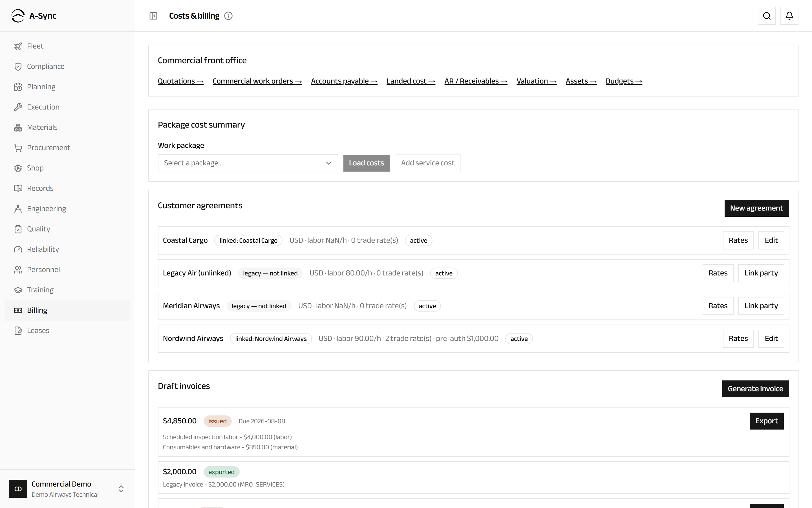Open the Accounts payable link
This screenshot has height=508, width=812.
click(x=344, y=81)
